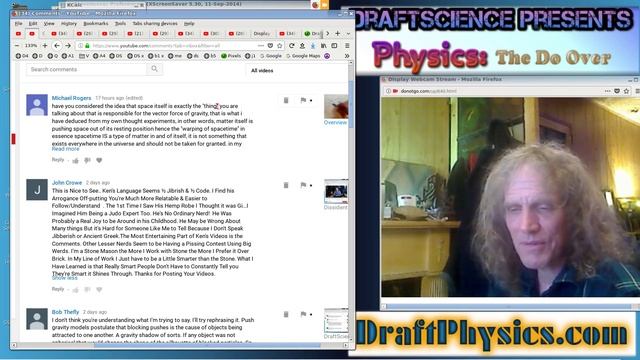
Task: Flag John Crowe's comment
Action: [x=303, y=185]
